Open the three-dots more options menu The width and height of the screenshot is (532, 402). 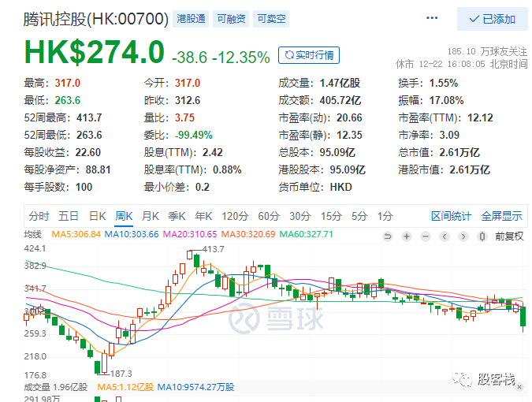coord(432,18)
